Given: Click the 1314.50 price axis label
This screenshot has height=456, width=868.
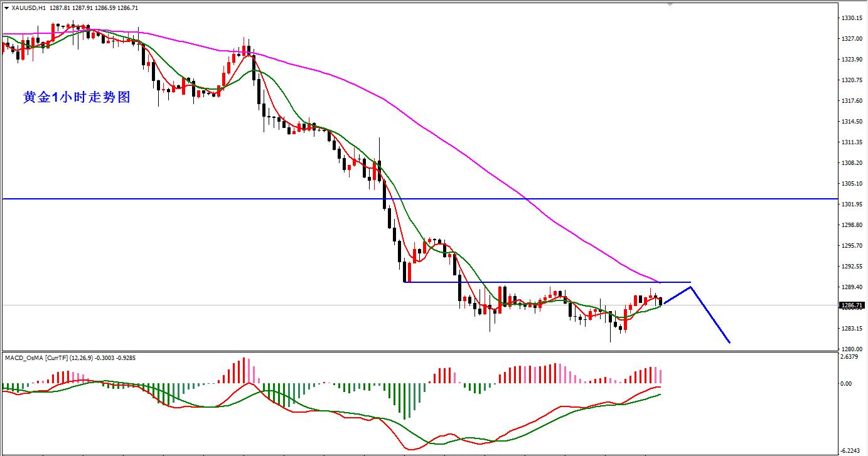Looking at the screenshot, I should (x=852, y=122).
